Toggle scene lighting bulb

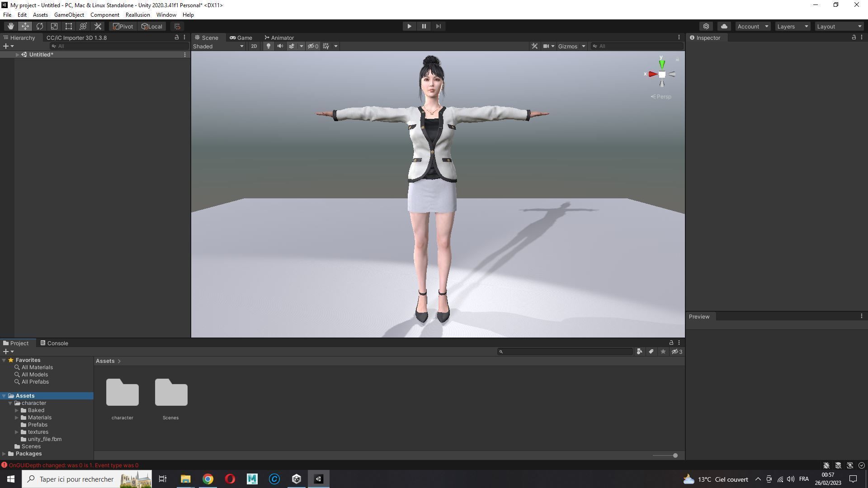(x=268, y=46)
